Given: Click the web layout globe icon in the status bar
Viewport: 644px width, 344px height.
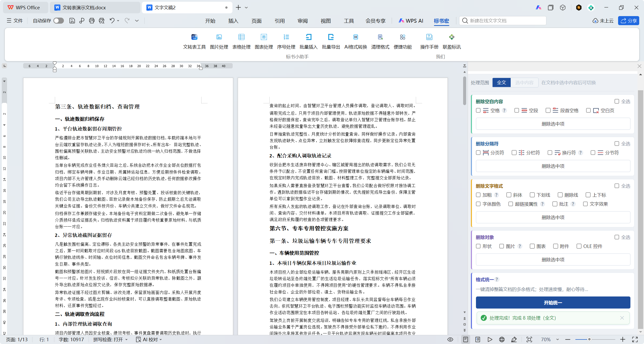Looking at the screenshot, I should [x=502, y=339].
